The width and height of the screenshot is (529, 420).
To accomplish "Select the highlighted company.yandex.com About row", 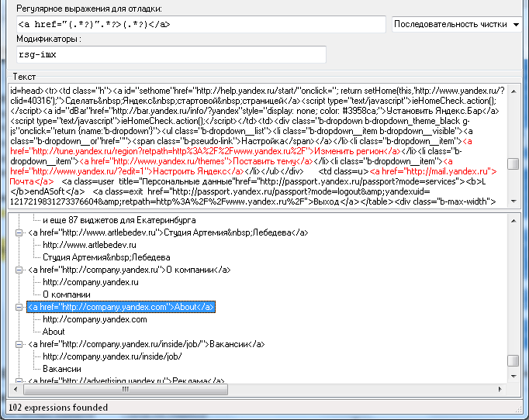I will click(x=121, y=307).
